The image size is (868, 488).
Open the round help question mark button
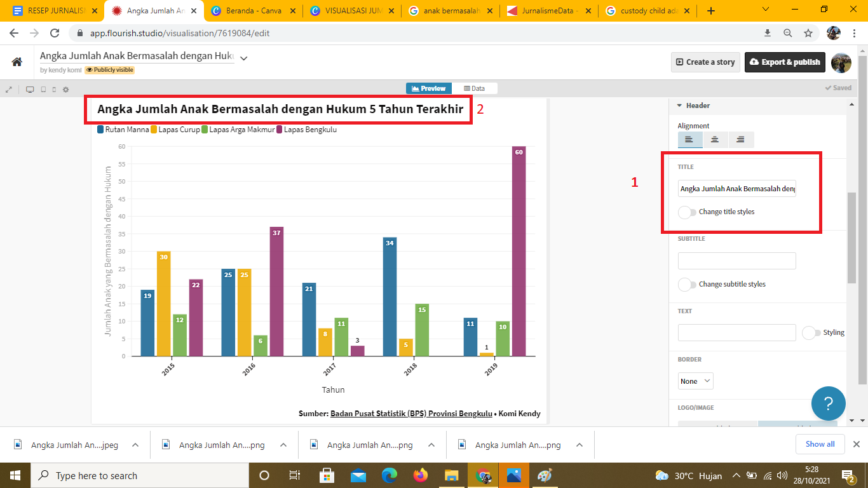tap(828, 403)
